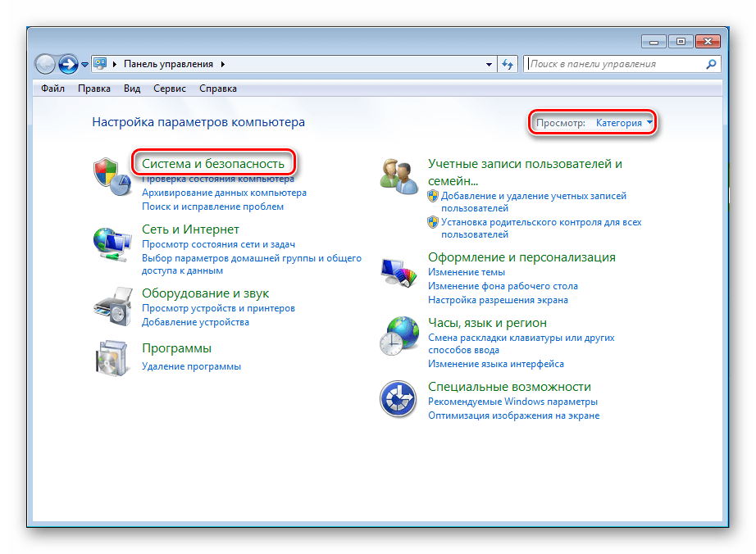Click the Forward navigation arrow button
This screenshot has width=756, height=554.
pyautogui.click(x=68, y=64)
